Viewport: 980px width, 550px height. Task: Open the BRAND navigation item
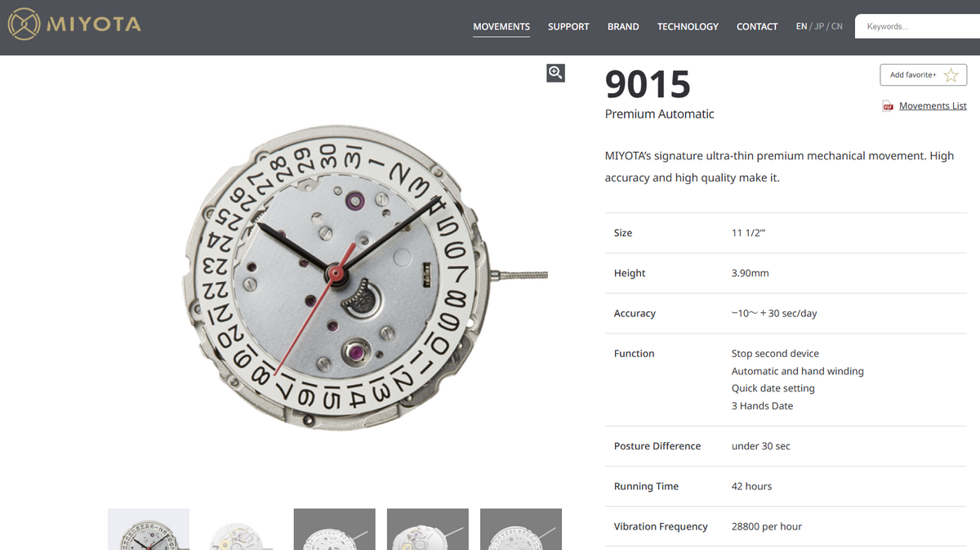coord(623,27)
